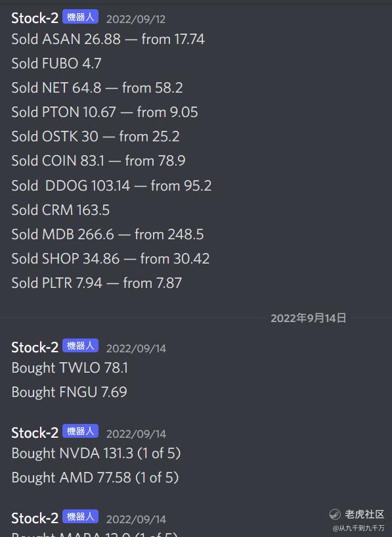Select the Bought FNGU 7.69 message
This screenshot has width=392, height=537.
point(70,392)
